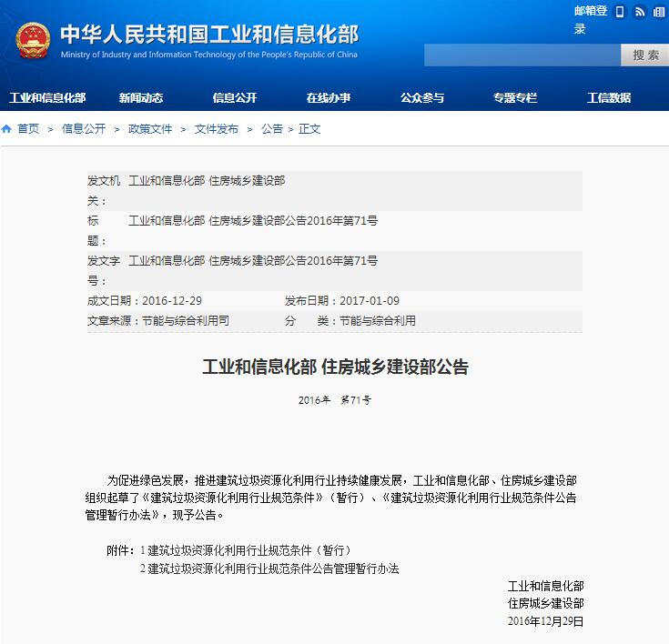Go to 信息公开 breadcrumb link
This screenshot has width=669, height=644.
84,128
